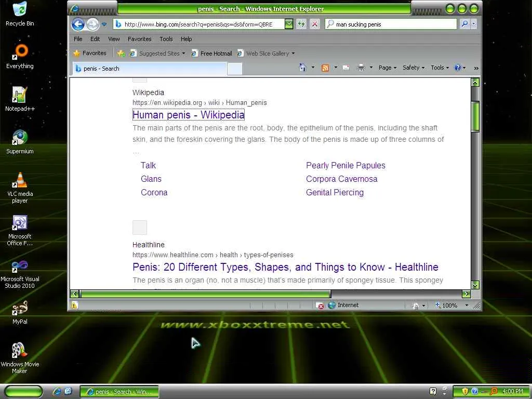
Task: Open the search provider dropdown arrow
Action: pyautogui.click(x=474, y=24)
